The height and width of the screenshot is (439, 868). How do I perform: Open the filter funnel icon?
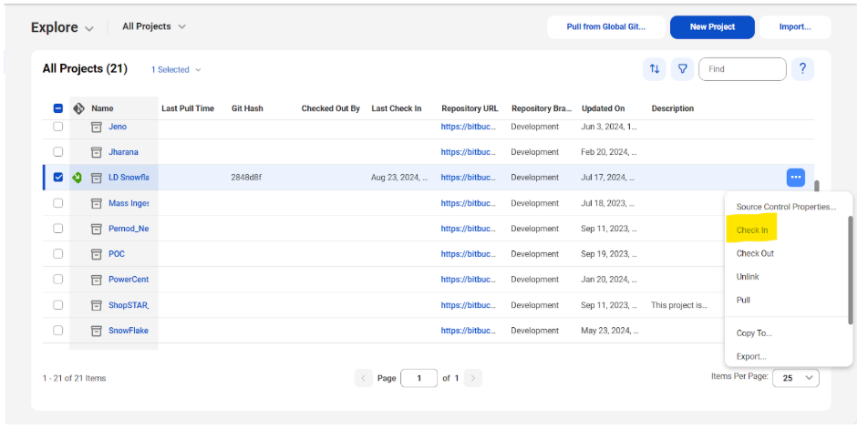681,69
